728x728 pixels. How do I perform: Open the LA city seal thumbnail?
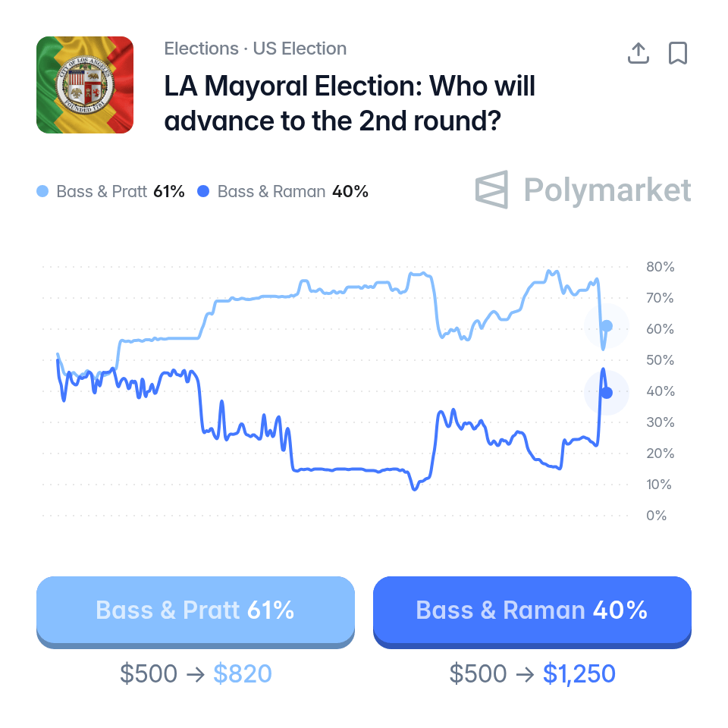85,85
